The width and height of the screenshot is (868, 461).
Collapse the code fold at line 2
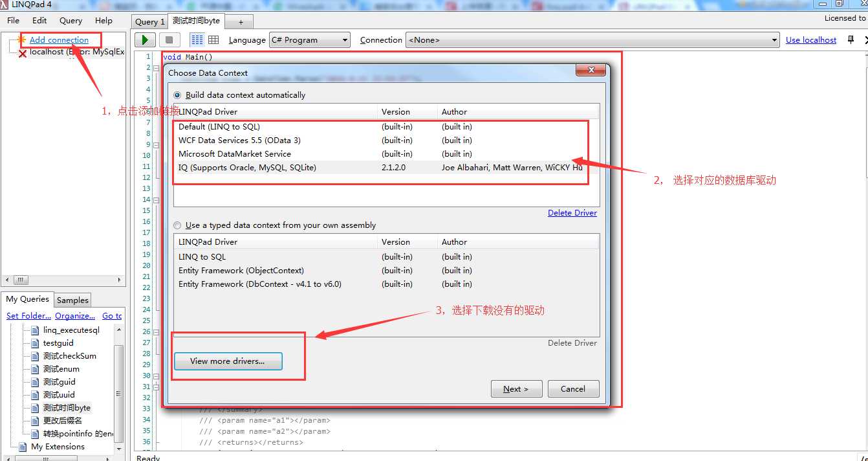pyautogui.click(x=158, y=68)
